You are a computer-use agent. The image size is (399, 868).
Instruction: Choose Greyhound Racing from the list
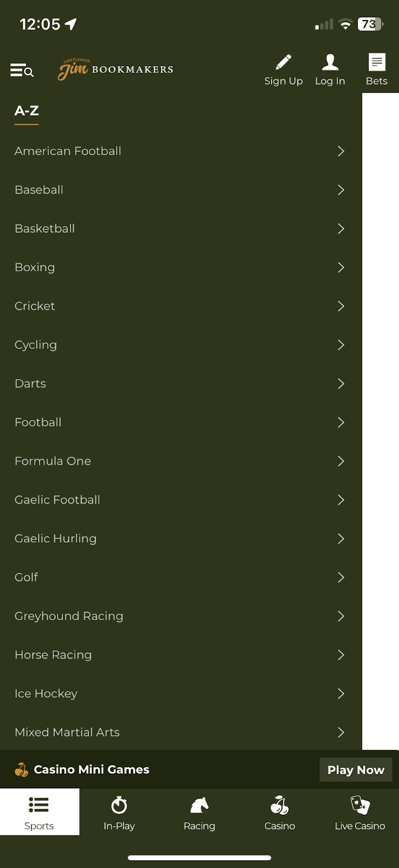coord(69,616)
